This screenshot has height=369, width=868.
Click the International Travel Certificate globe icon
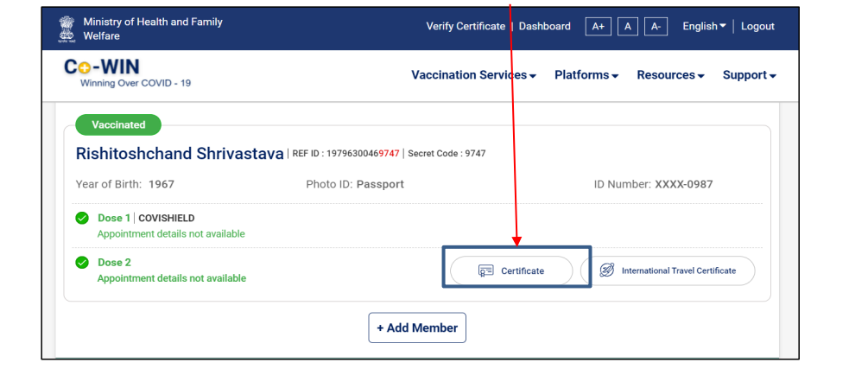[x=607, y=270]
